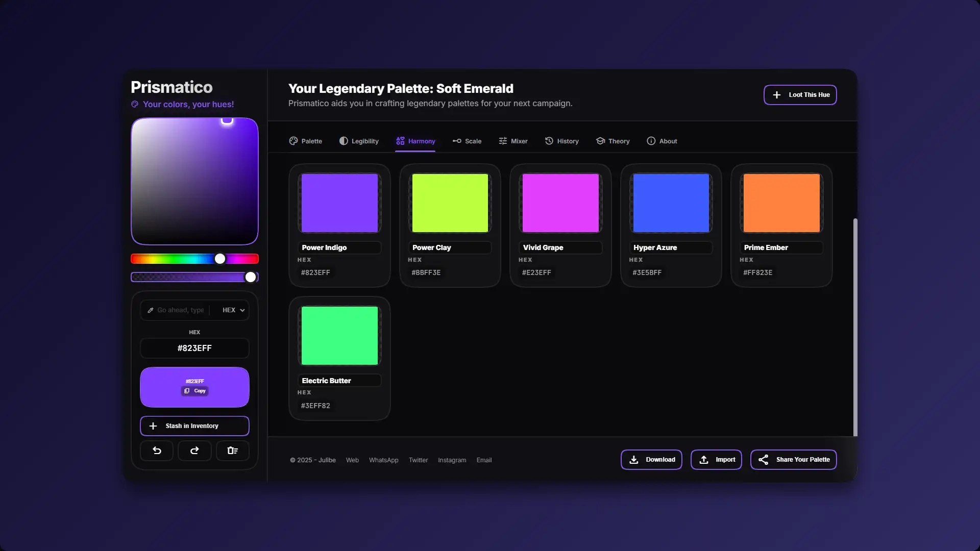Click the Electric Butter green swatch
The image size is (980, 551).
click(339, 336)
